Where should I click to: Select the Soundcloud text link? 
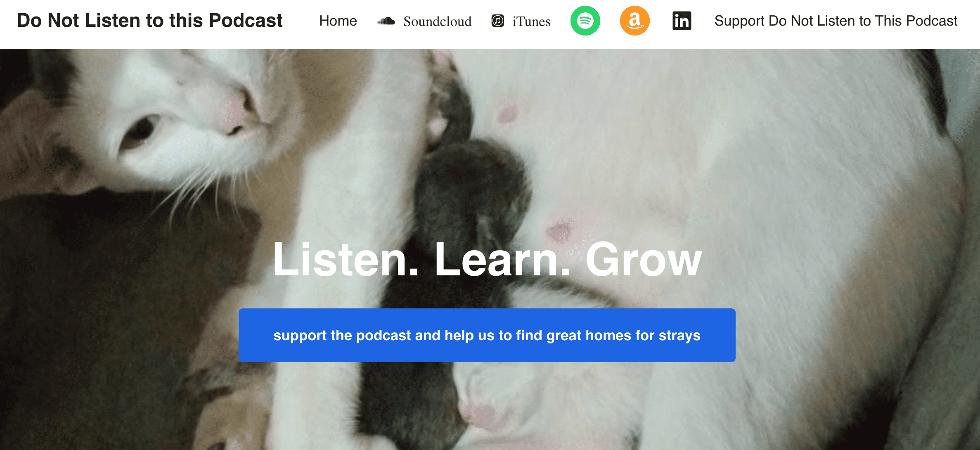(x=437, y=21)
